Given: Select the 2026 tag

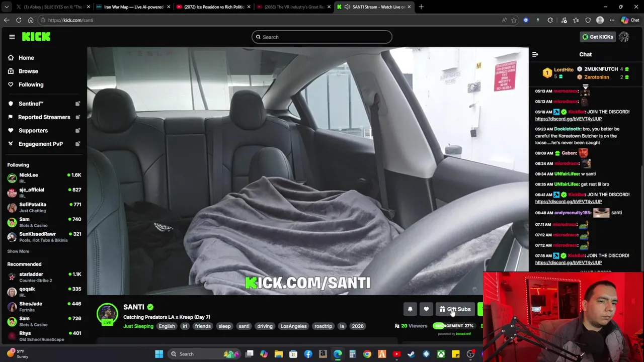Looking at the screenshot, I should point(358,326).
